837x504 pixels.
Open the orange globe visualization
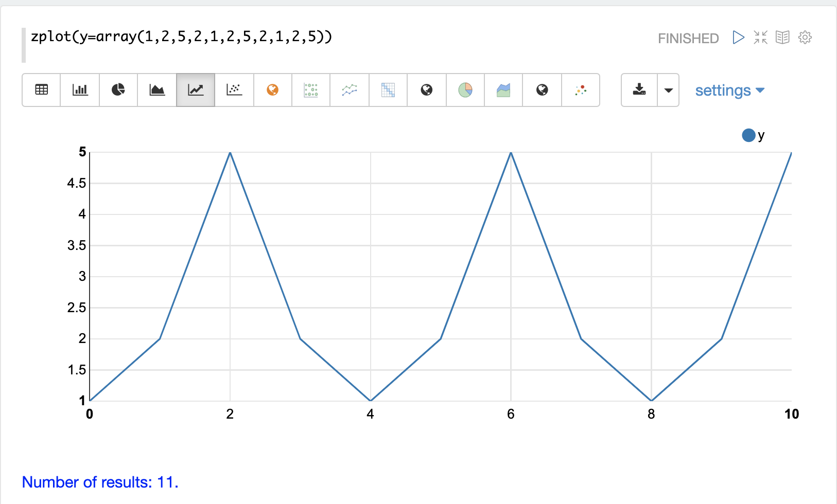click(272, 90)
